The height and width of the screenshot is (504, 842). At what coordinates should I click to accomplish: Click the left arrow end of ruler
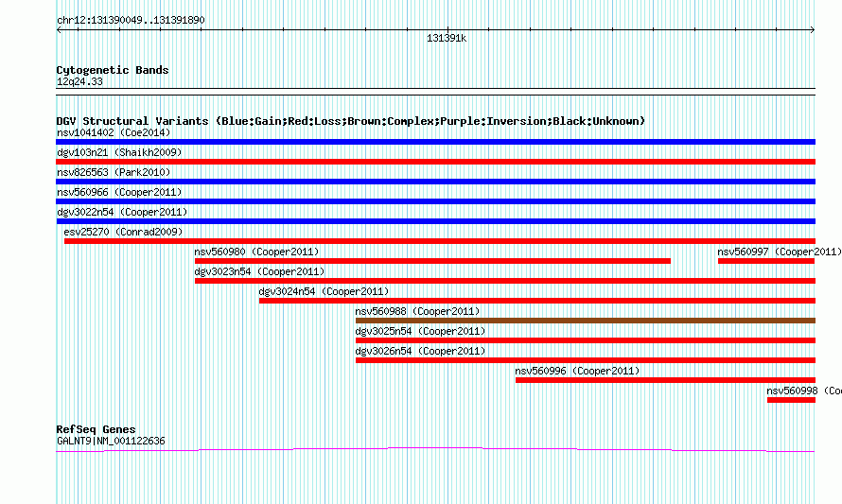click(59, 30)
